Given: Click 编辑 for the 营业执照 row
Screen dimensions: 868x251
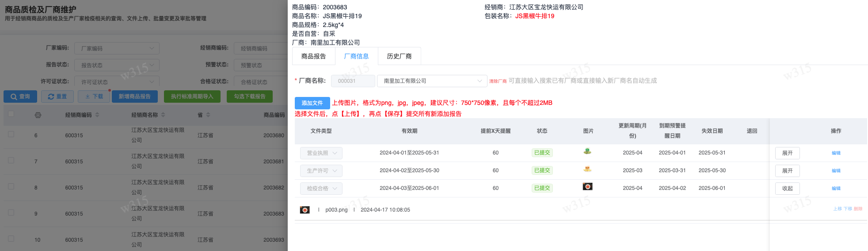Looking at the screenshot, I should click(x=836, y=153).
